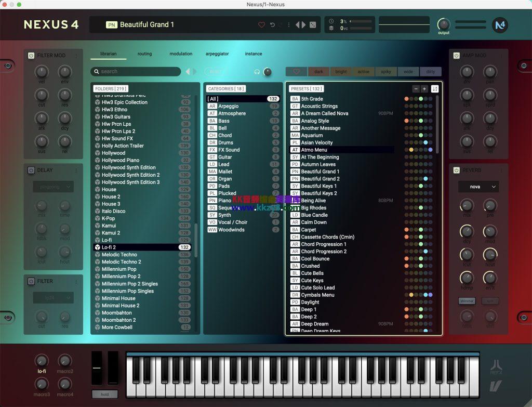Click the hold button beside the keyboard

click(x=104, y=395)
